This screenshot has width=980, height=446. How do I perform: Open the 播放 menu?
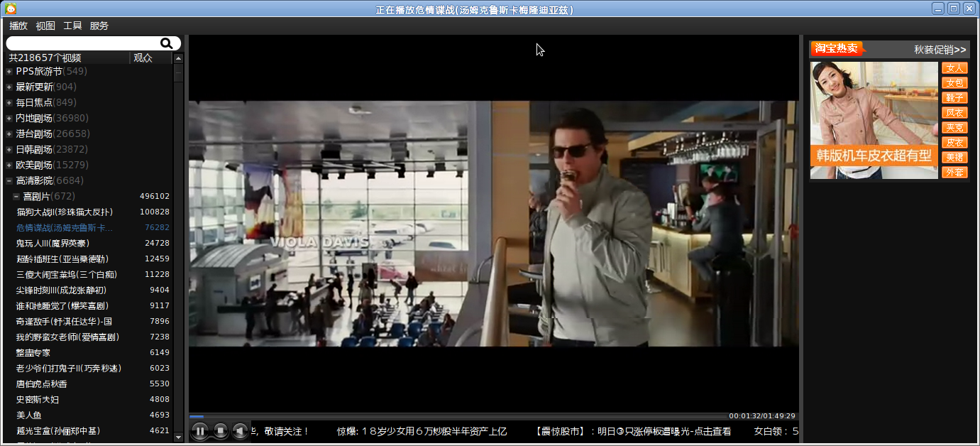click(18, 26)
